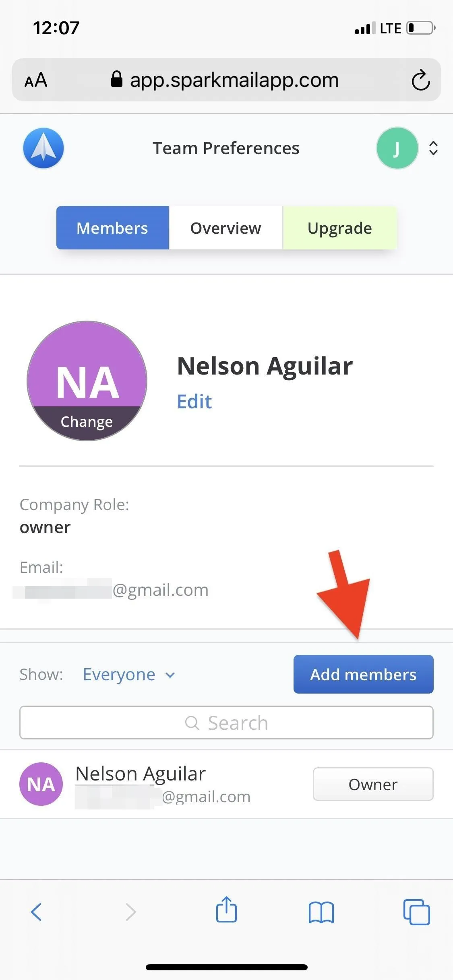This screenshot has height=980, width=453.
Task: Go back with Safari's back arrow
Action: (36, 912)
